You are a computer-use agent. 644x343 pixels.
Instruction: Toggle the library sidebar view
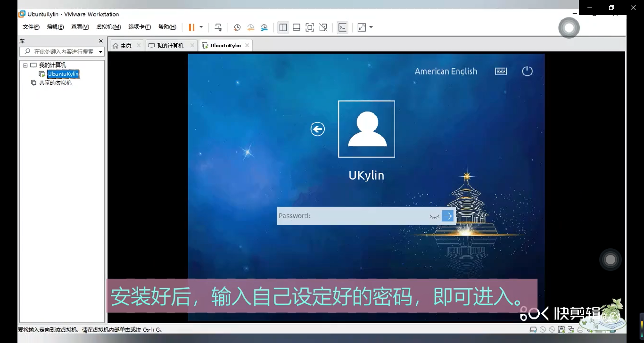(x=283, y=27)
